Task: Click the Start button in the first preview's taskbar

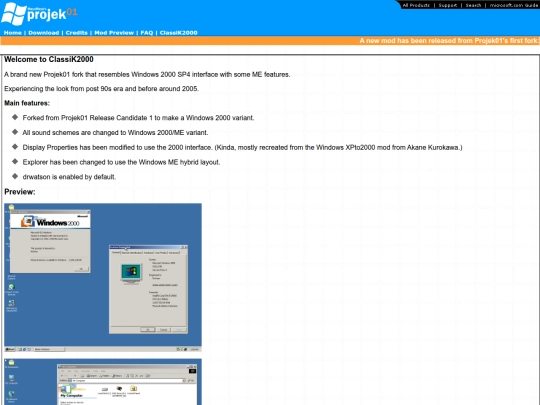Action: (x=10, y=349)
